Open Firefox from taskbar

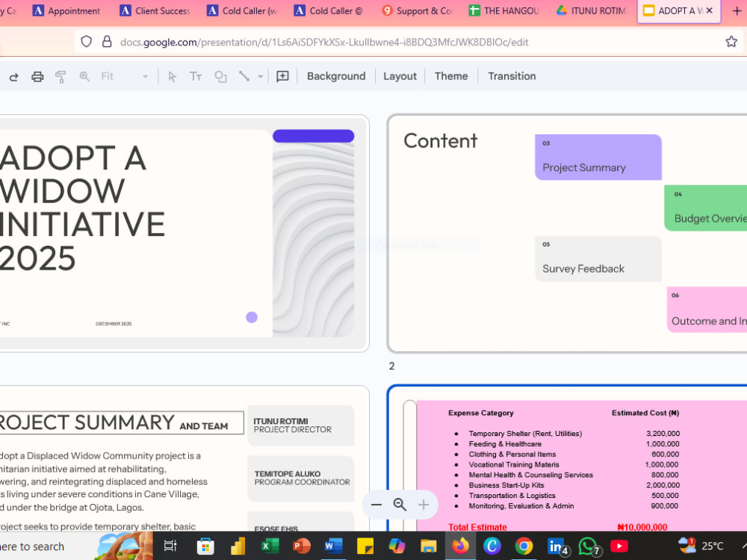[x=460, y=547]
